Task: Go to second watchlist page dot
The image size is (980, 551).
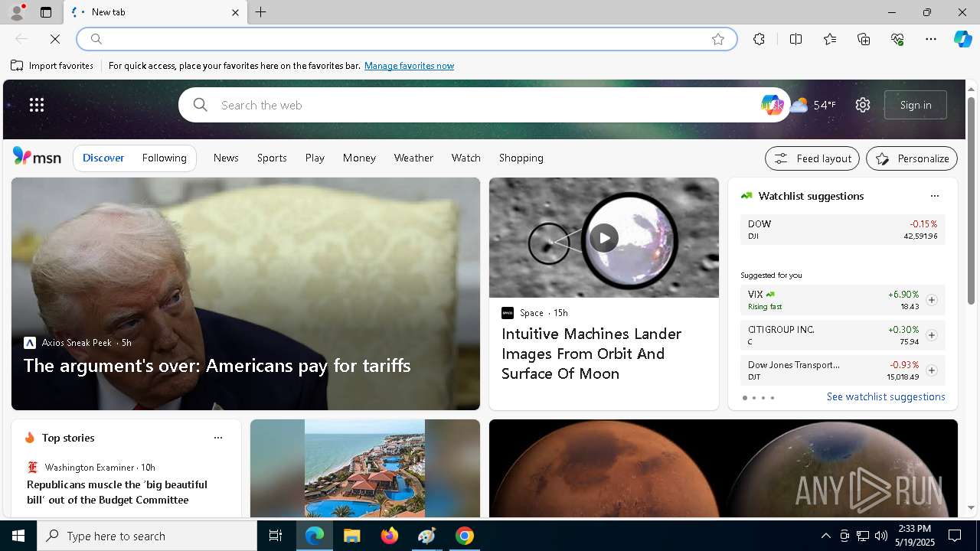Action: (753, 398)
